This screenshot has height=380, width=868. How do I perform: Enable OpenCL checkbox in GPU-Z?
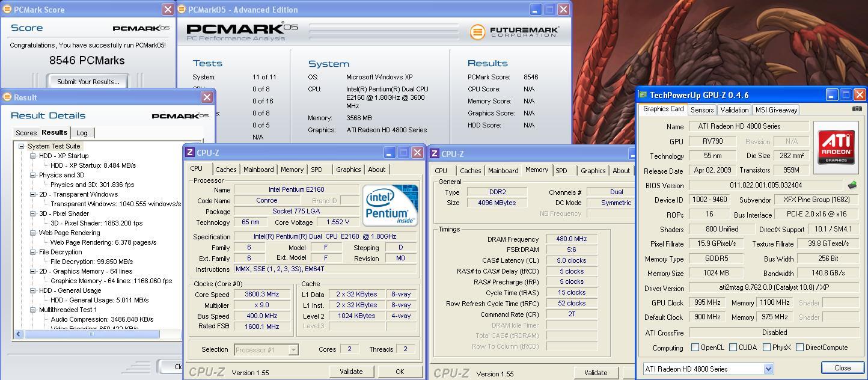695,348
